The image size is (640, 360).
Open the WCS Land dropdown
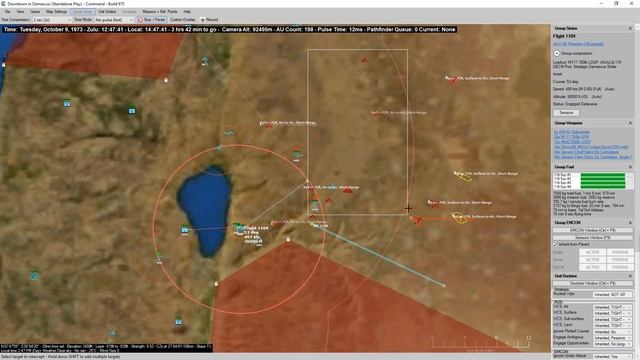[612, 325]
